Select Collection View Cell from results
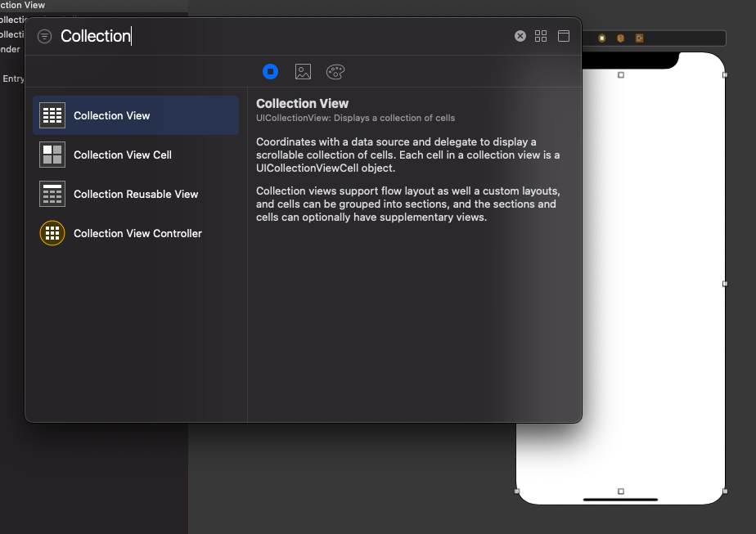Screen dimensions: 756x534 [123, 155]
